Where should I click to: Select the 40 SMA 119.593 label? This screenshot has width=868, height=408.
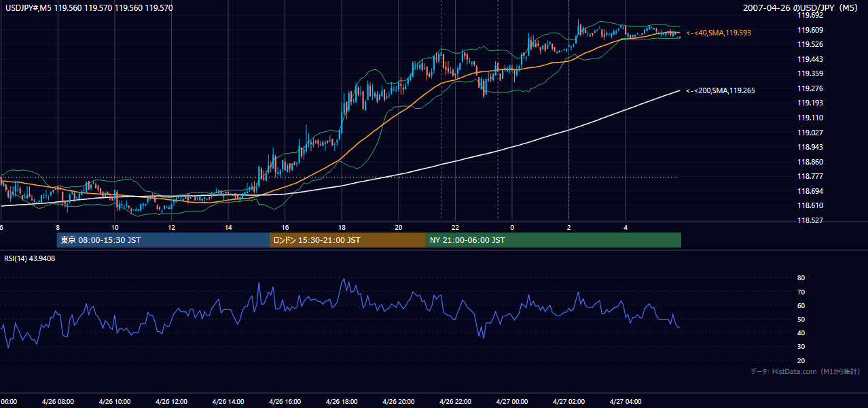coord(719,33)
